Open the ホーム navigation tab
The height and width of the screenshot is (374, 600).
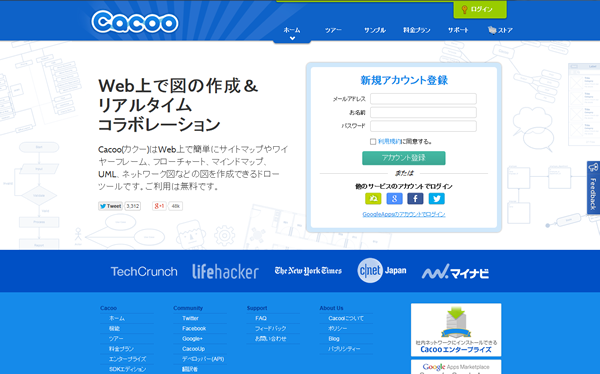(292, 30)
